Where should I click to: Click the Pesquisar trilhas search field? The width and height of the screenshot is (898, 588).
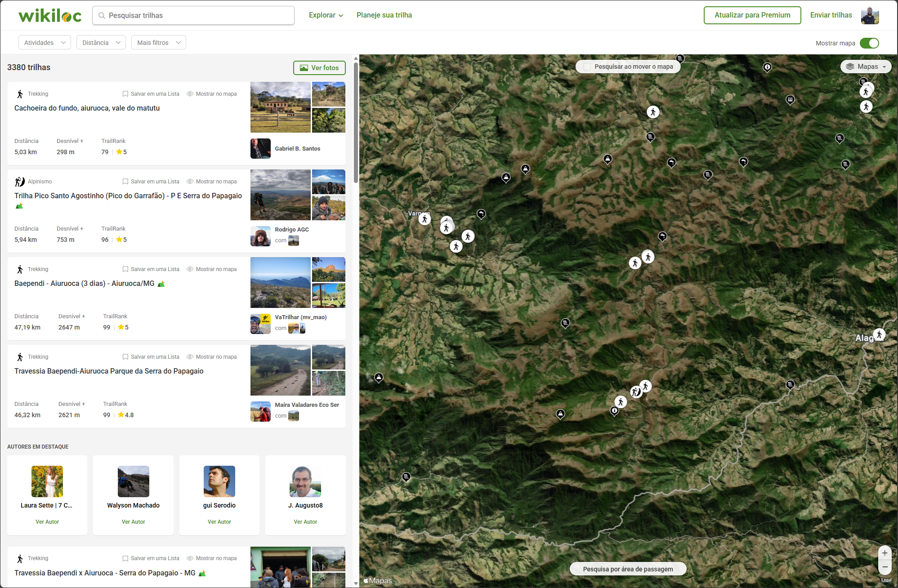193,15
